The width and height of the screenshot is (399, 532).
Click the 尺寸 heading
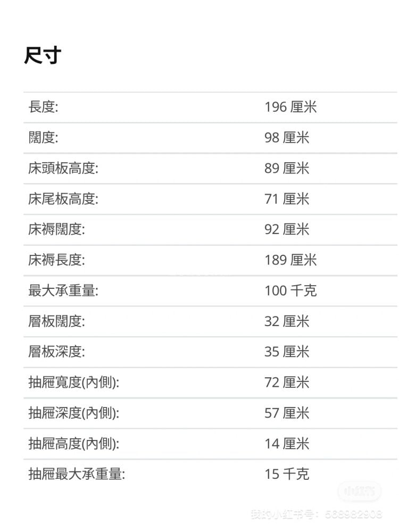tap(43, 55)
